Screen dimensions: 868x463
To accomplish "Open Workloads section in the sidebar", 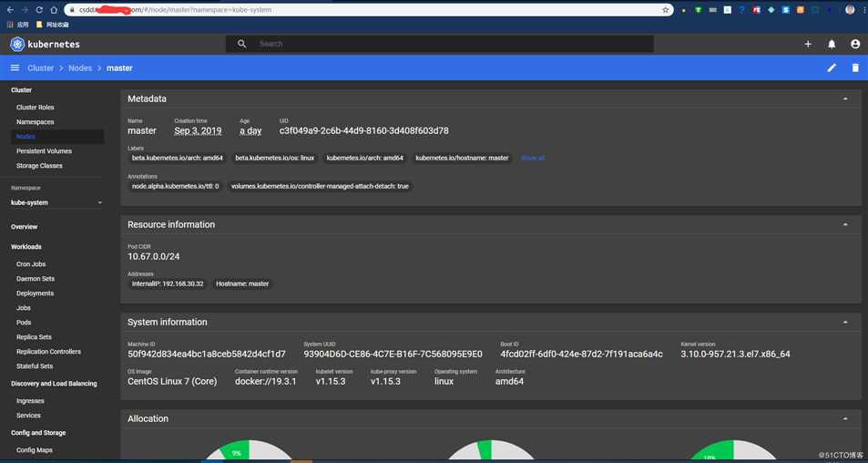I will point(26,247).
